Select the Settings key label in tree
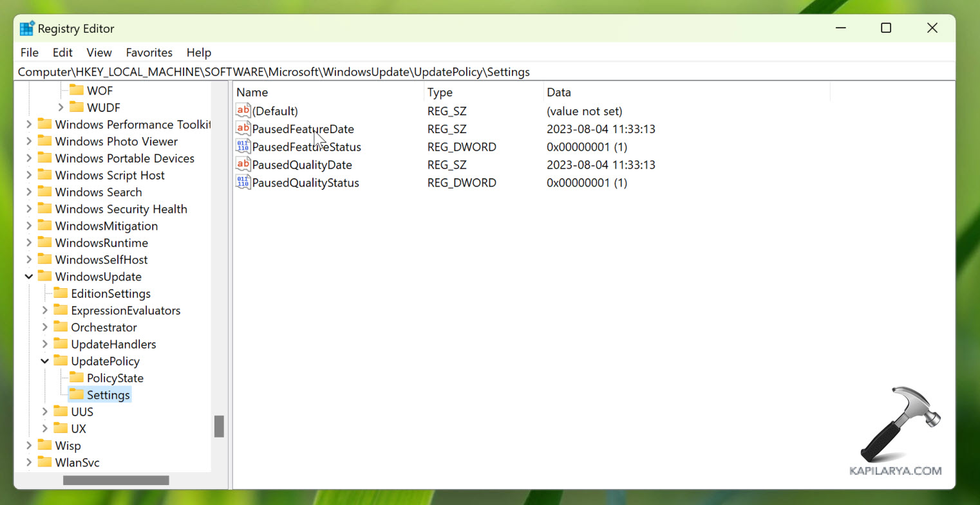 108,395
